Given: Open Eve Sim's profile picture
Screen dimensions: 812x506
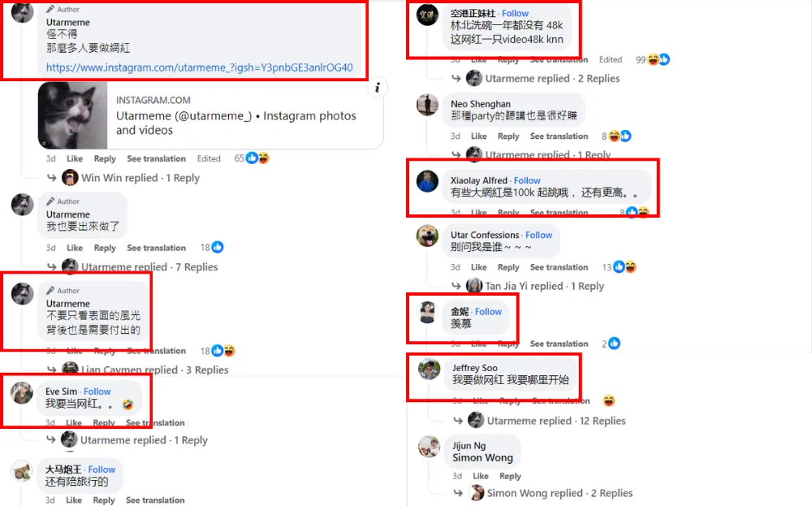Looking at the screenshot, I should click(22, 394).
